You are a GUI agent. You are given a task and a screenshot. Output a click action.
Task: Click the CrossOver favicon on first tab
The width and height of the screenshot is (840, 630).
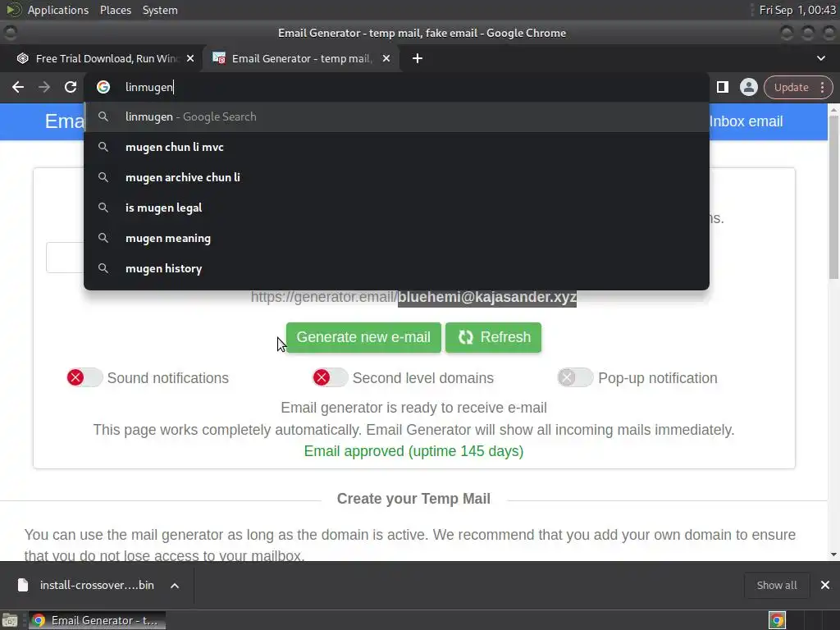22,58
